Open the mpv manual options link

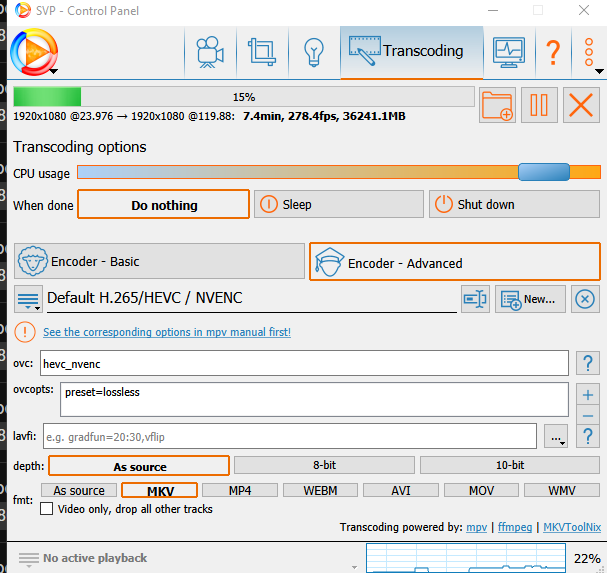(167, 332)
